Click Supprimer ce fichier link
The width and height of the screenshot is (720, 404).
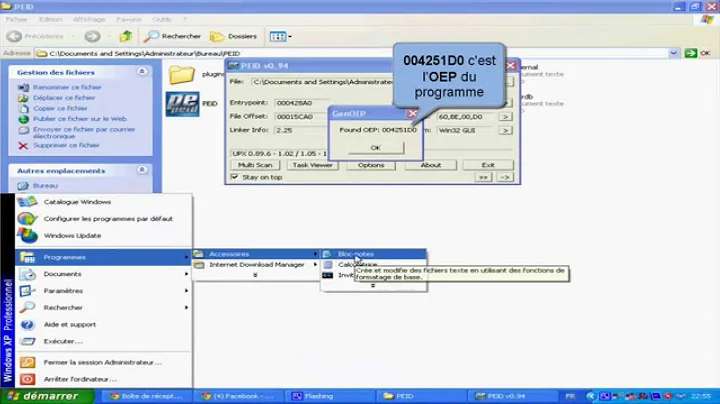coord(66,145)
